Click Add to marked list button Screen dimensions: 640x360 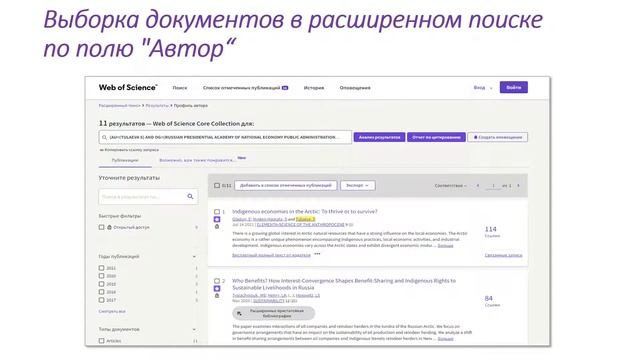pos(286,185)
